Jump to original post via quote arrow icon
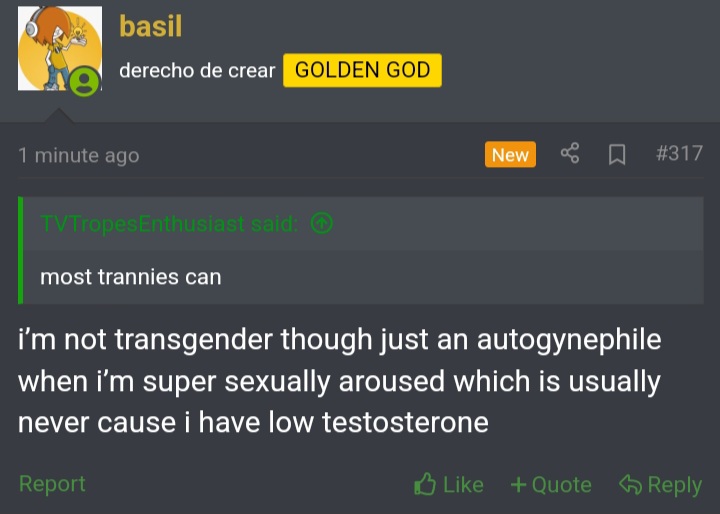 point(321,224)
